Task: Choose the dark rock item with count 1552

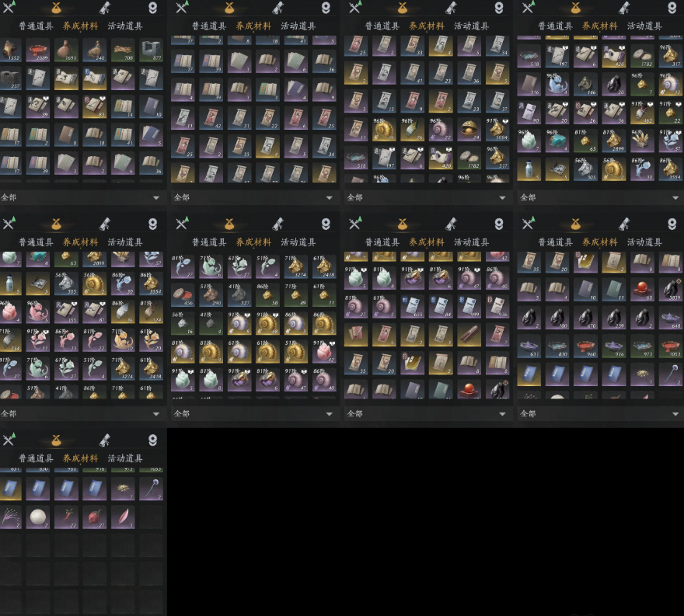Action: [x=10, y=49]
